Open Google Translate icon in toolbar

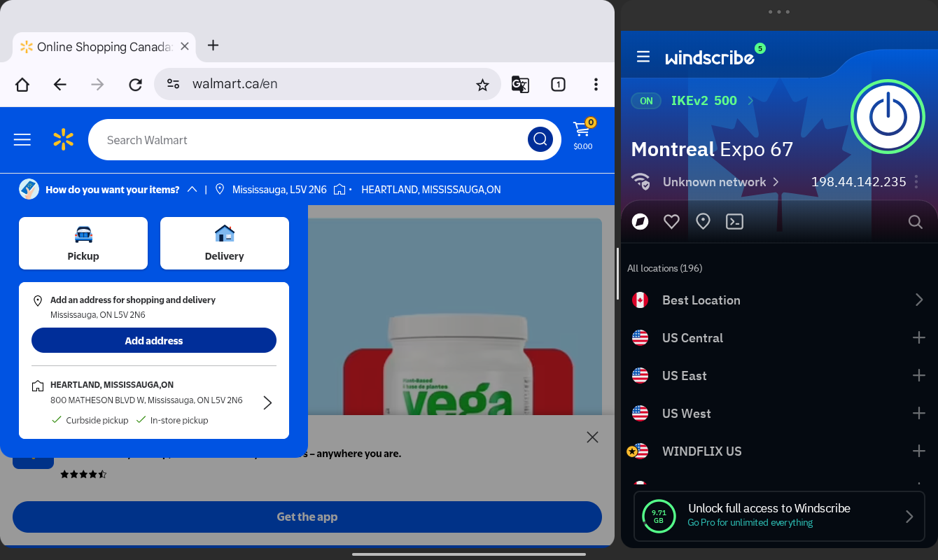[520, 85]
